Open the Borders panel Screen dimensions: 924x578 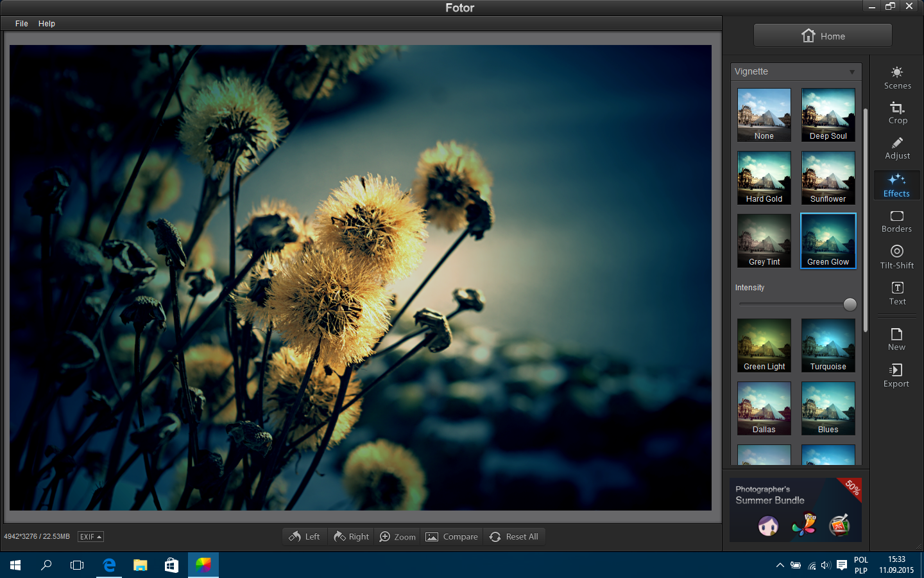coord(897,222)
